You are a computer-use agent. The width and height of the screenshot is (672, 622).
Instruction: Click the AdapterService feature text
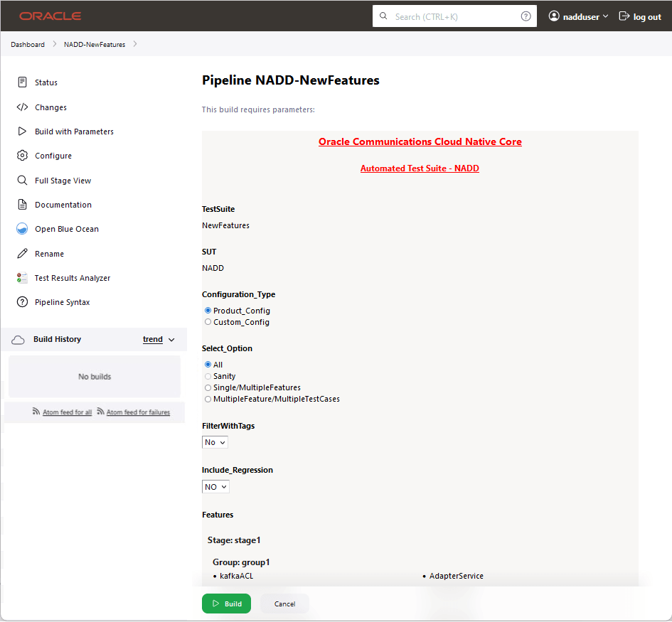456,576
